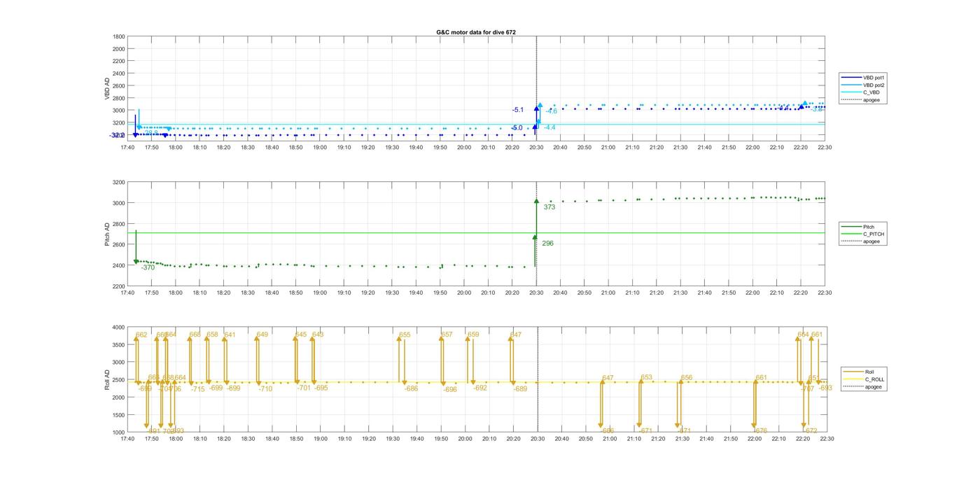This screenshot has height=485, width=980.
Task: Click the roll value label '641'
Action: point(230,335)
